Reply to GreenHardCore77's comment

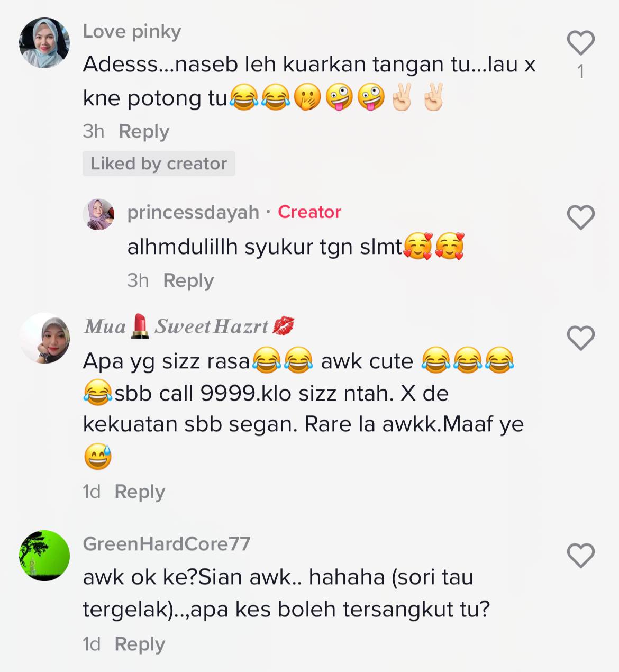140,644
